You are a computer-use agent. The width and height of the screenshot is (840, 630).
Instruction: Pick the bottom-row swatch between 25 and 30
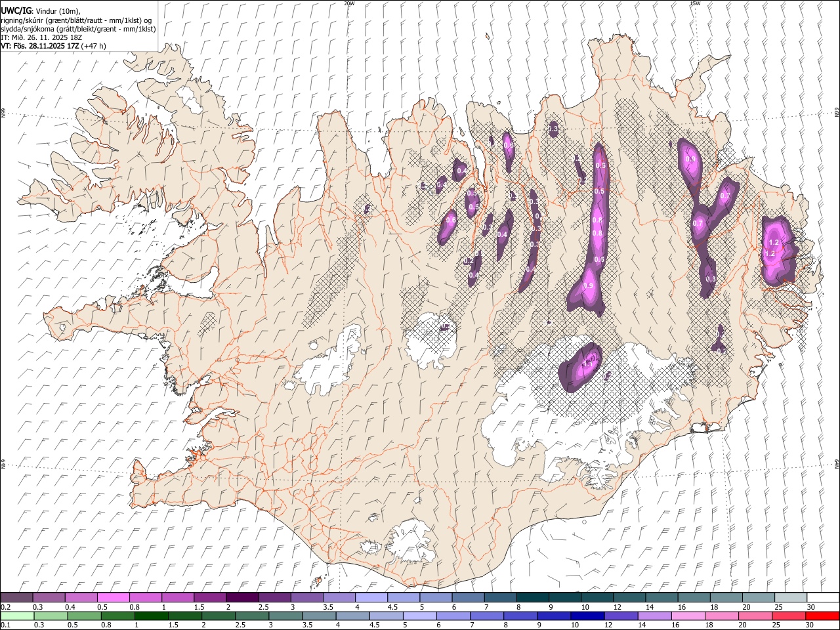pos(789,616)
